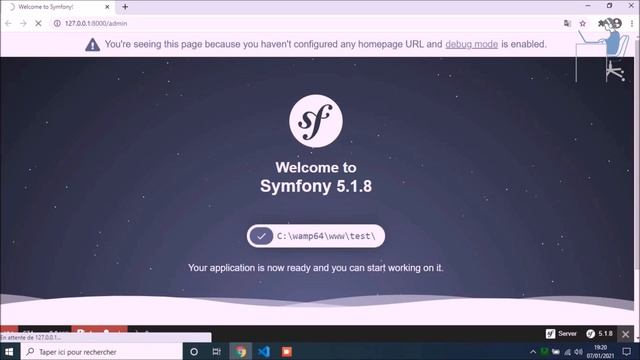Viewport: 640px width, 360px height.
Task: Open the red recorder app on taskbar
Action: [287, 351]
